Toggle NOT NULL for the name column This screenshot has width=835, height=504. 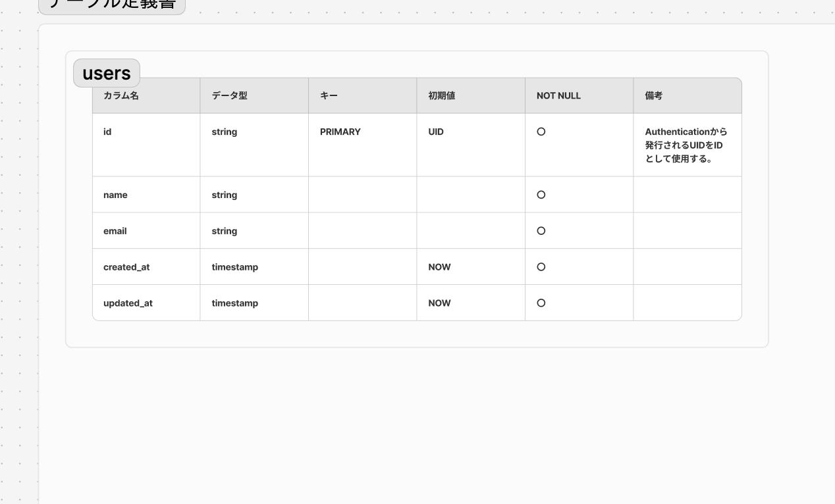click(x=541, y=194)
